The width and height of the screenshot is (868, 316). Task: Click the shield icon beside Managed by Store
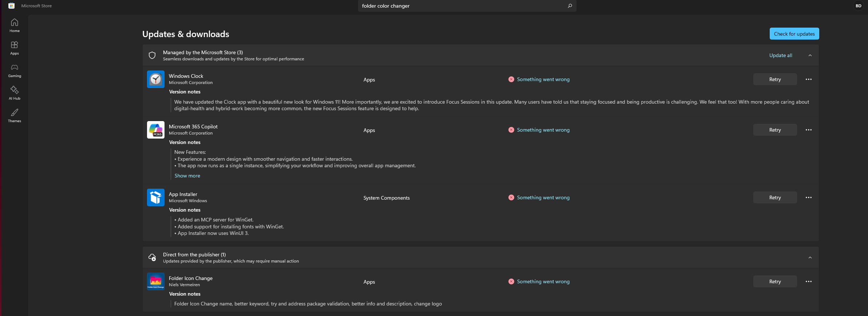point(152,55)
